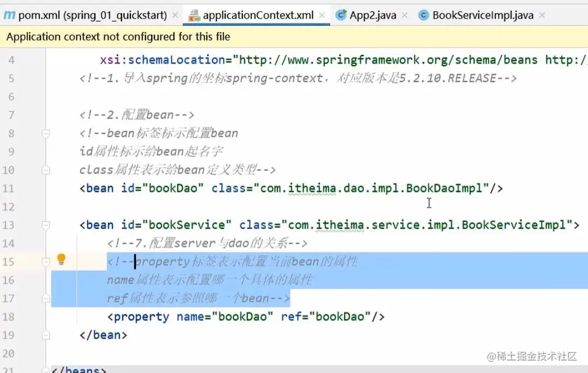Toggle fold marker at line 10
The height and width of the screenshot is (373, 588).
(x=46, y=170)
